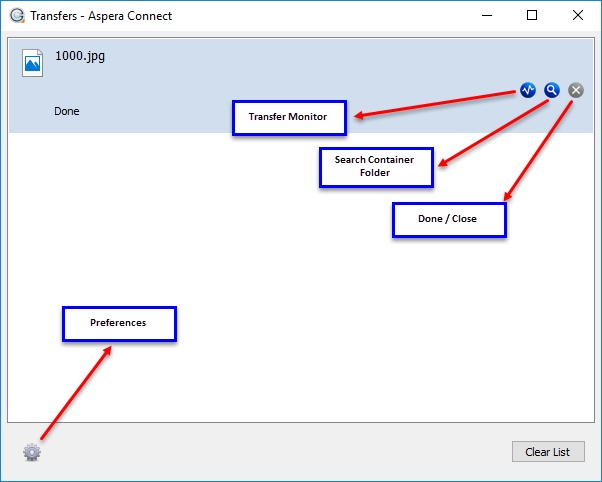This screenshot has height=482, width=602.
Task: Click the Done / Close label box
Action: point(448,219)
